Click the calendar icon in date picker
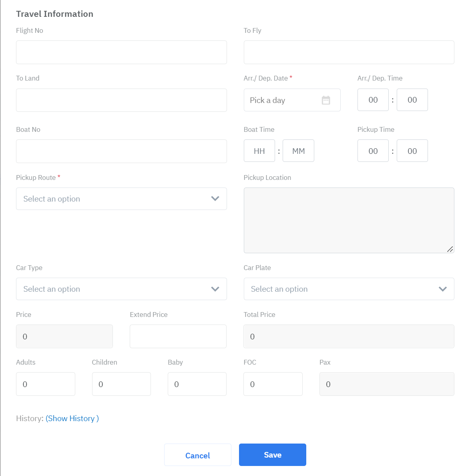The image size is (468, 476). [x=326, y=100]
